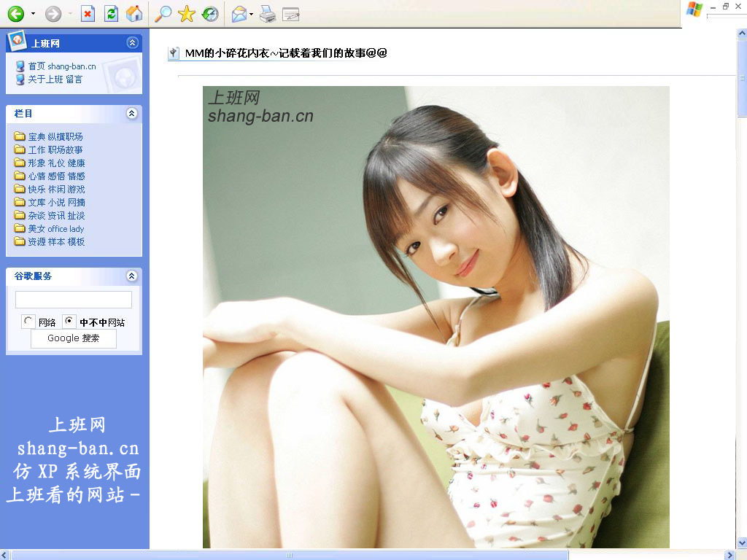Click folder icon next to 宝典 纵横职场

(x=20, y=136)
